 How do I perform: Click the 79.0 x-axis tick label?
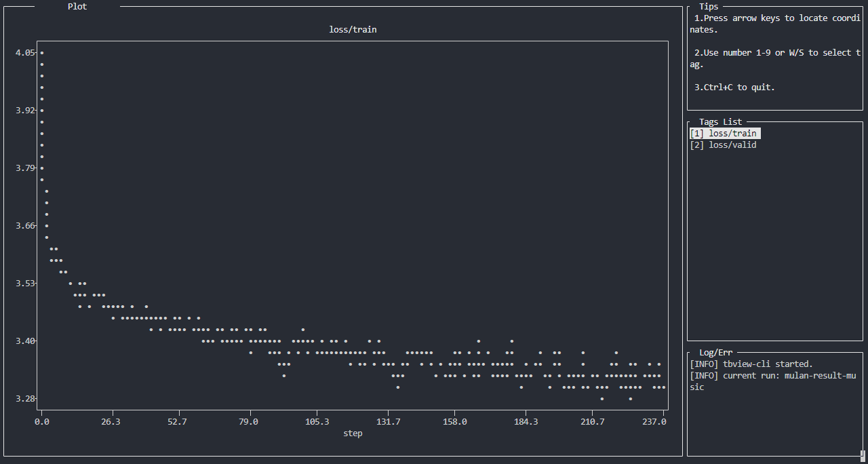coord(248,422)
